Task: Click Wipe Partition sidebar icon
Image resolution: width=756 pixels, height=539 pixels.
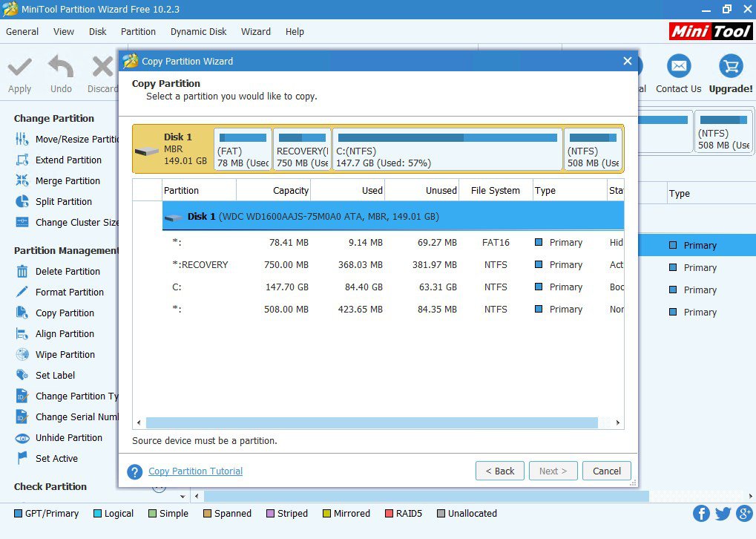Action: (x=22, y=354)
